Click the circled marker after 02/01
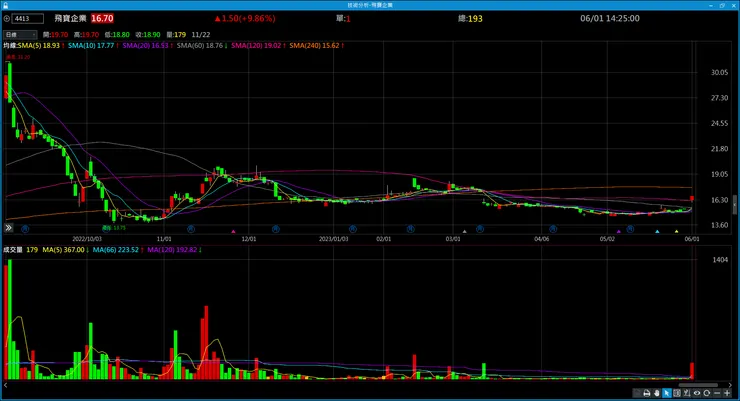Screen dimensions: 740x401 coord(411,229)
